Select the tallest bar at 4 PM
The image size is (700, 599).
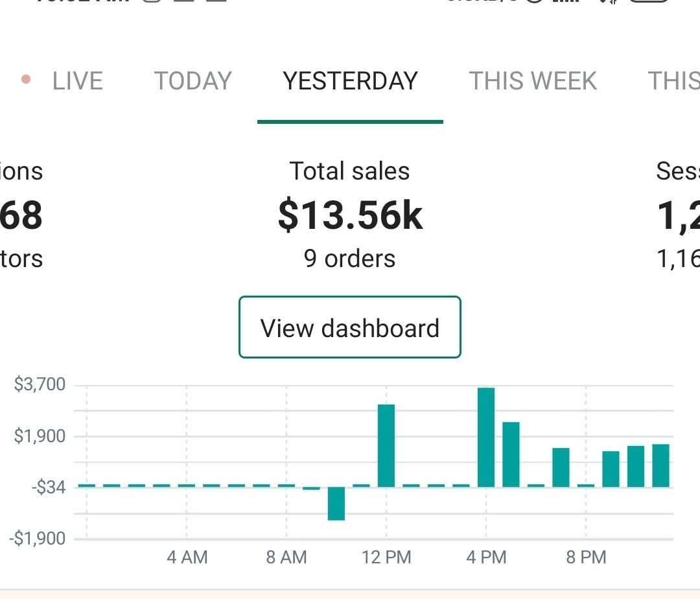(486, 437)
